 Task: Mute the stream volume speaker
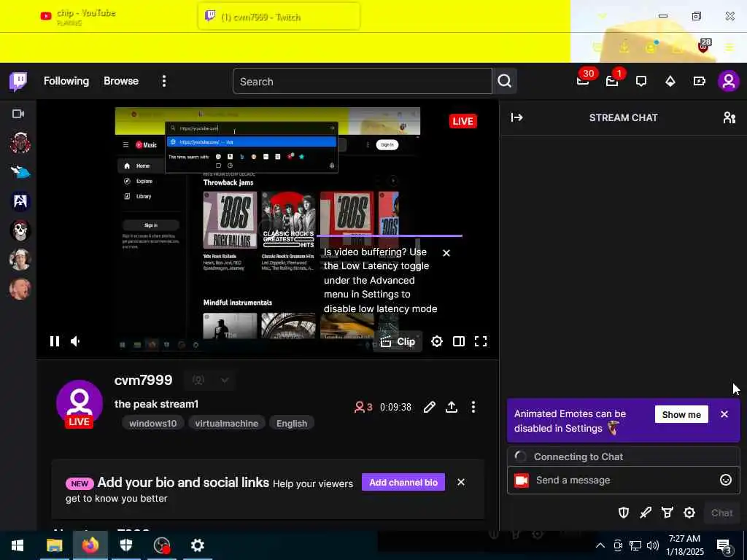(76, 341)
